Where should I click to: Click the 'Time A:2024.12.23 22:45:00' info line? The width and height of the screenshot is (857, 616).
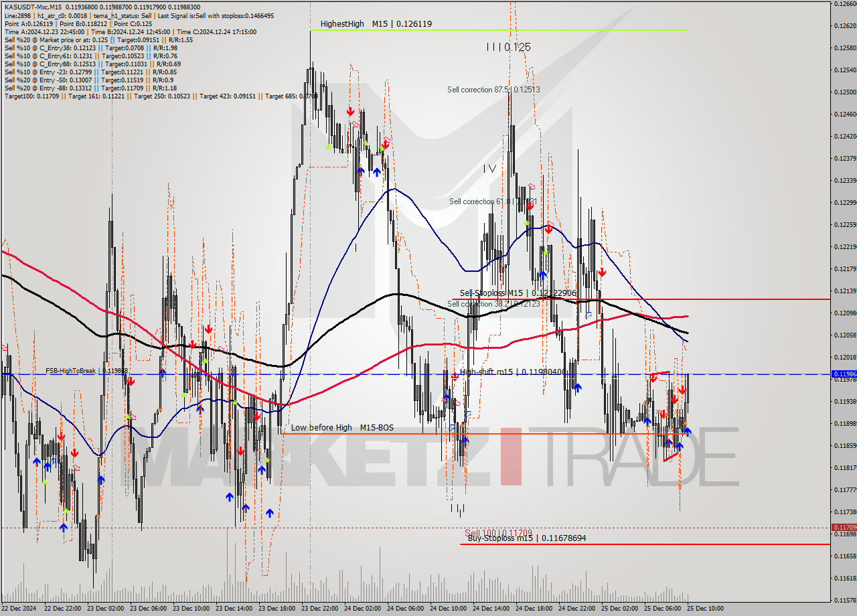pos(131,31)
